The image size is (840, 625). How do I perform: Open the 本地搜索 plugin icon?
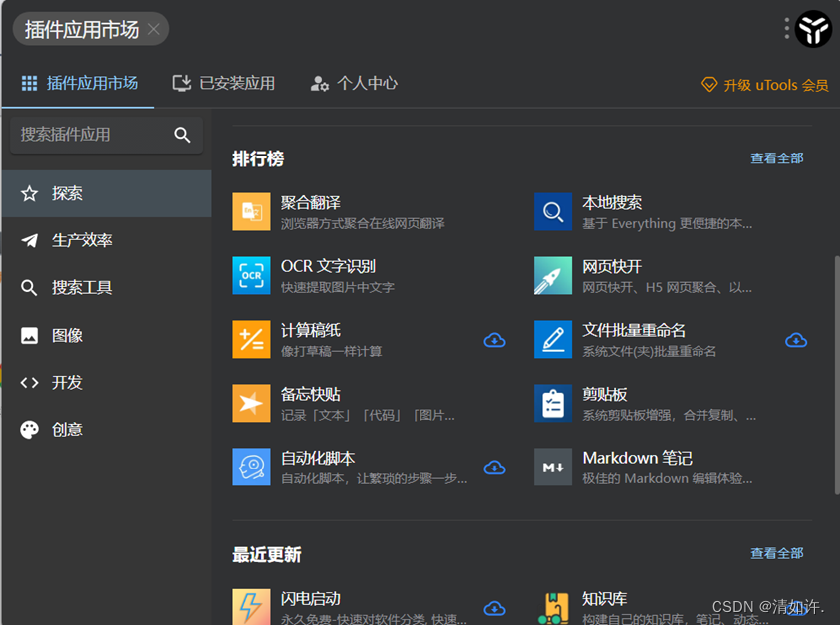pyautogui.click(x=553, y=211)
